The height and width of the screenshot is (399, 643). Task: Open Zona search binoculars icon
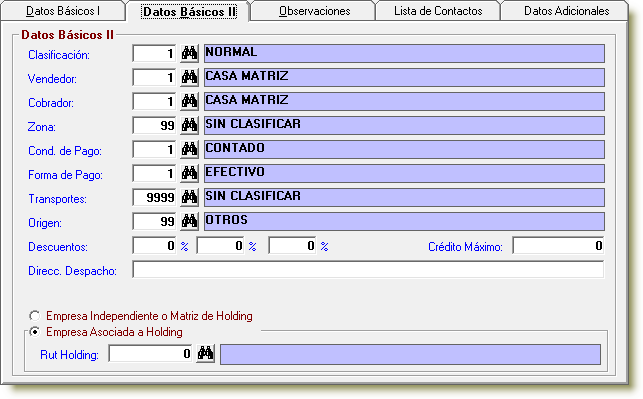click(x=189, y=125)
